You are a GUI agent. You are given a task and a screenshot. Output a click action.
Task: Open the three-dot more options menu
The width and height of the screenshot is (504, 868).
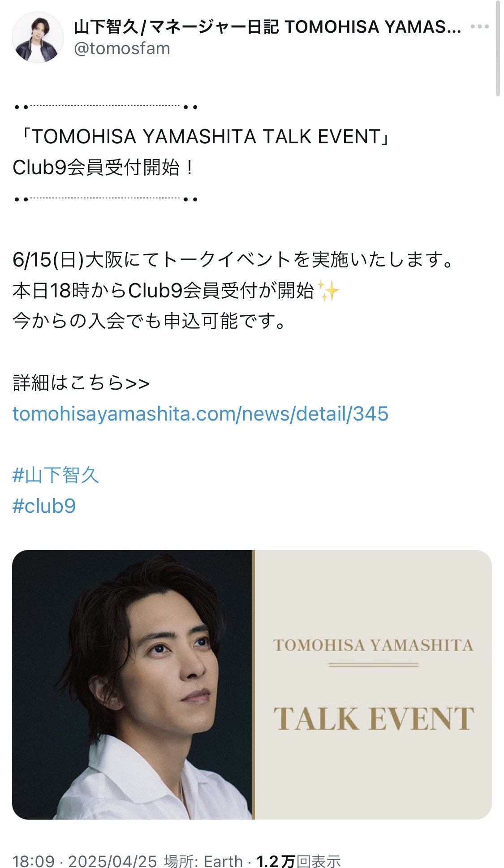tap(479, 27)
